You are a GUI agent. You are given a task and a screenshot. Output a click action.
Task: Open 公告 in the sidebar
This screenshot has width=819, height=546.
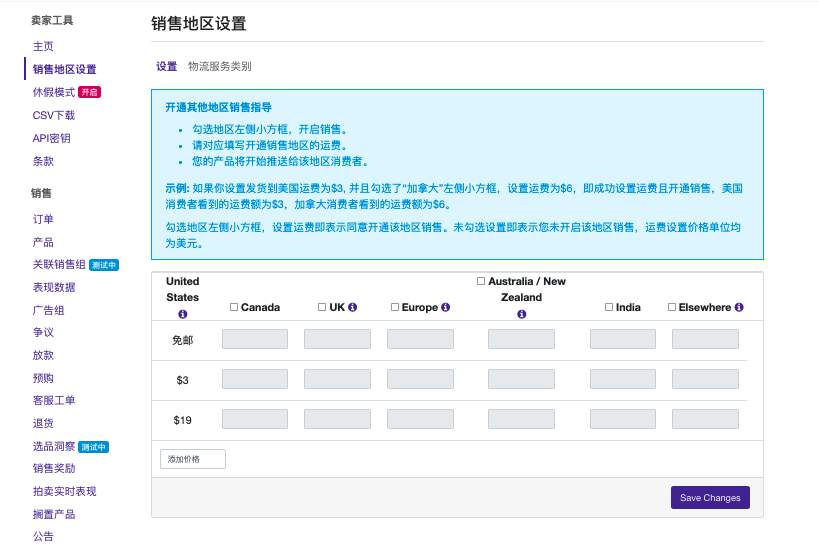(43, 537)
